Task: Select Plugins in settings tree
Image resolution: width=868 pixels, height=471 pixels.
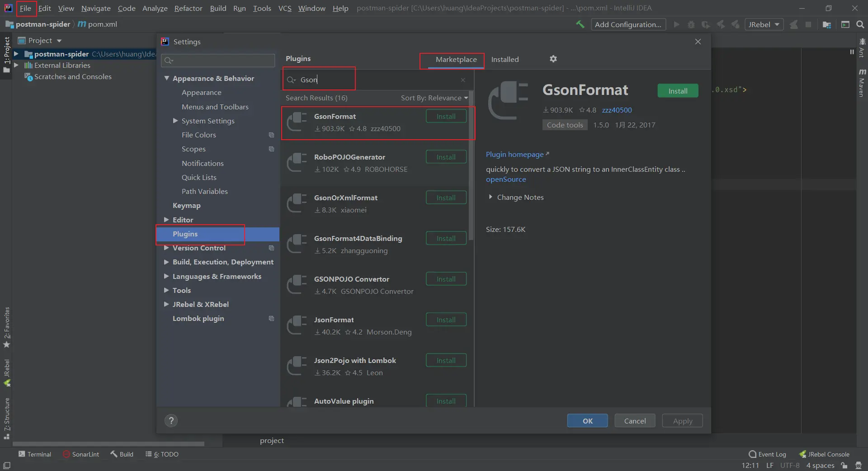Action: point(218,234)
